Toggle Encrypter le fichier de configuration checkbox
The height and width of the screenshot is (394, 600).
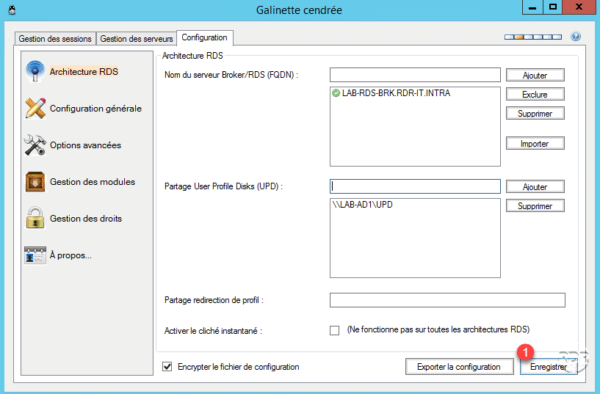pyautogui.click(x=167, y=366)
